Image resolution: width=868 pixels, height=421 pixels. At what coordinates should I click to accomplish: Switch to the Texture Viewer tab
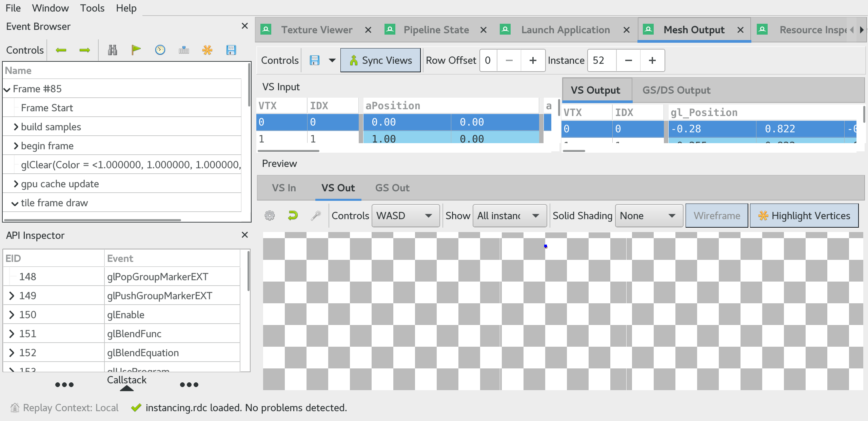coord(317,30)
